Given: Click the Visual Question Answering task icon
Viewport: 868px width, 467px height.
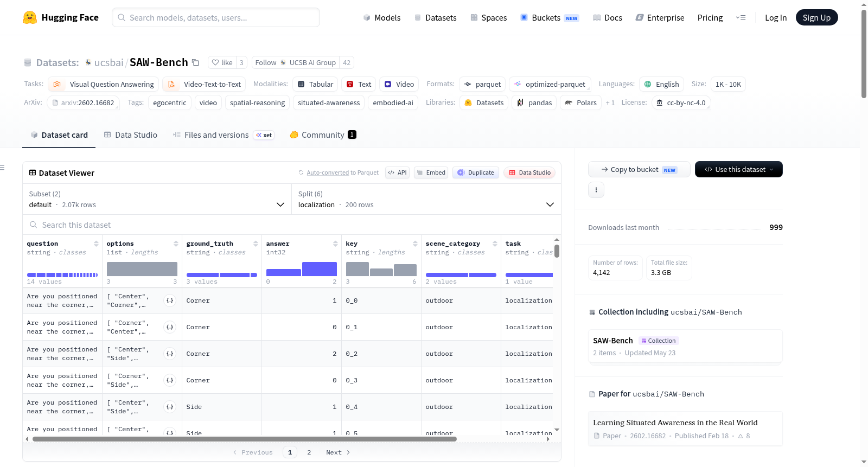Looking at the screenshot, I should point(57,84).
